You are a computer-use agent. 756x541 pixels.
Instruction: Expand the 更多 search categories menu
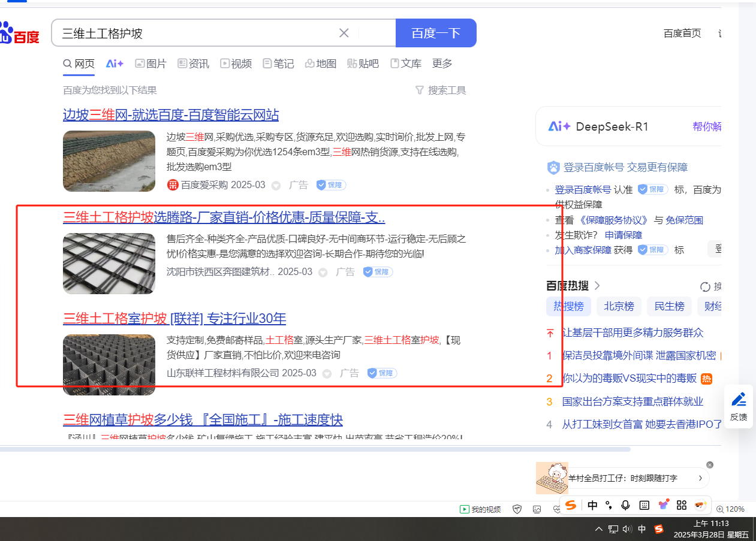[442, 64]
